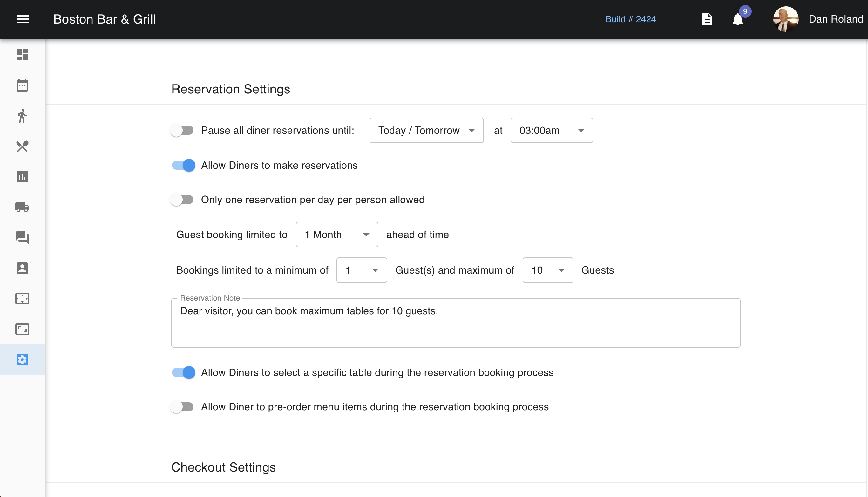The height and width of the screenshot is (497, 868).
Task: Click into the Reservation Note field
Action: click(x=455, y=323)
